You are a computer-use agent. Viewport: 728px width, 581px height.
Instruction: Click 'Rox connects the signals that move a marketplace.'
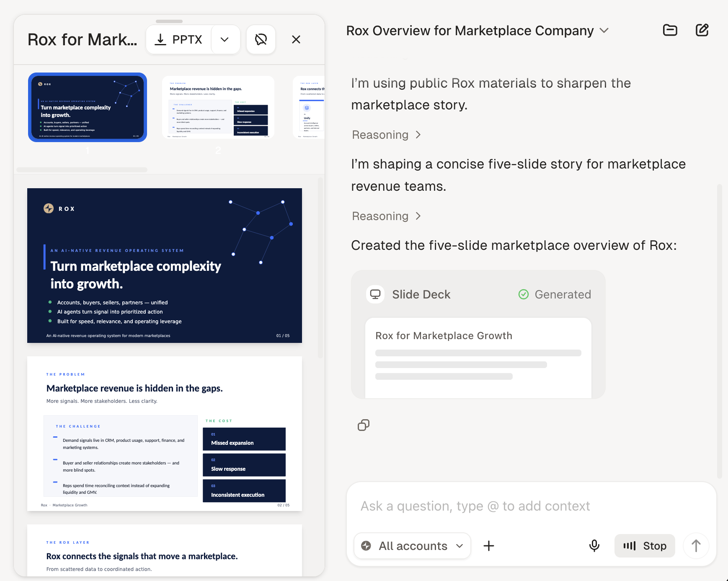[142, 557]
